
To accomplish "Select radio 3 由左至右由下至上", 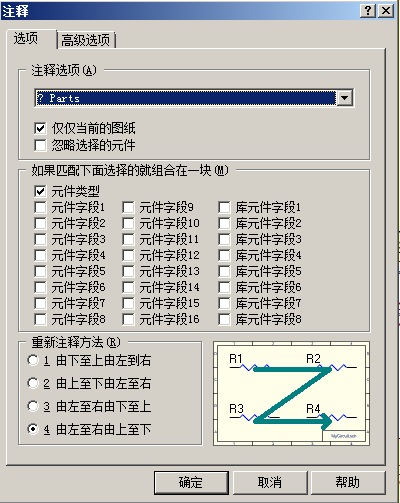I will point(33,406).
